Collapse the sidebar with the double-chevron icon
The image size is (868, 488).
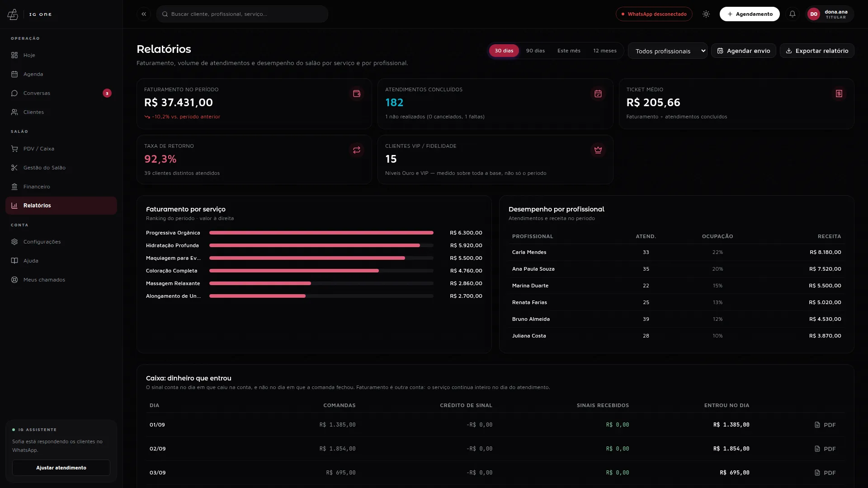click(144, 14)
